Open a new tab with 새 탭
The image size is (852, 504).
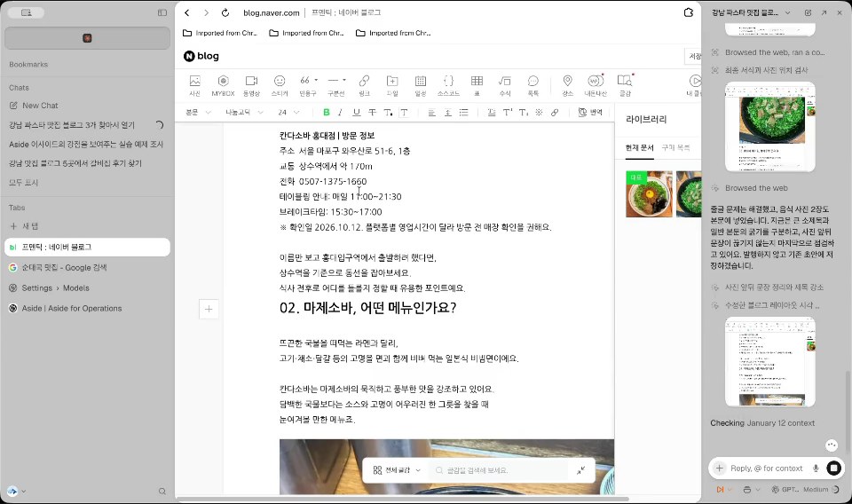pyautogui.click(x=24, y=226)
